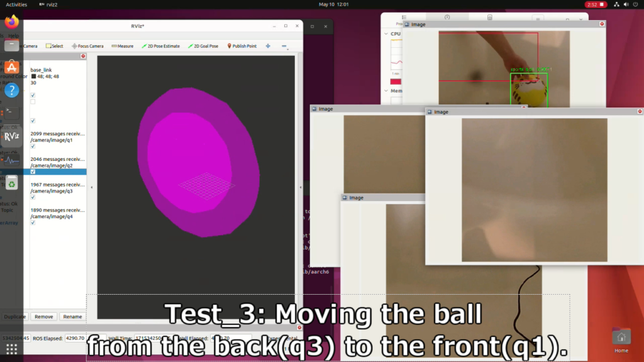Image resolution: width=644 pixels, height=362 pixels.
Task: Collapse the left Displays panel arrow
Action: (91, 187)
